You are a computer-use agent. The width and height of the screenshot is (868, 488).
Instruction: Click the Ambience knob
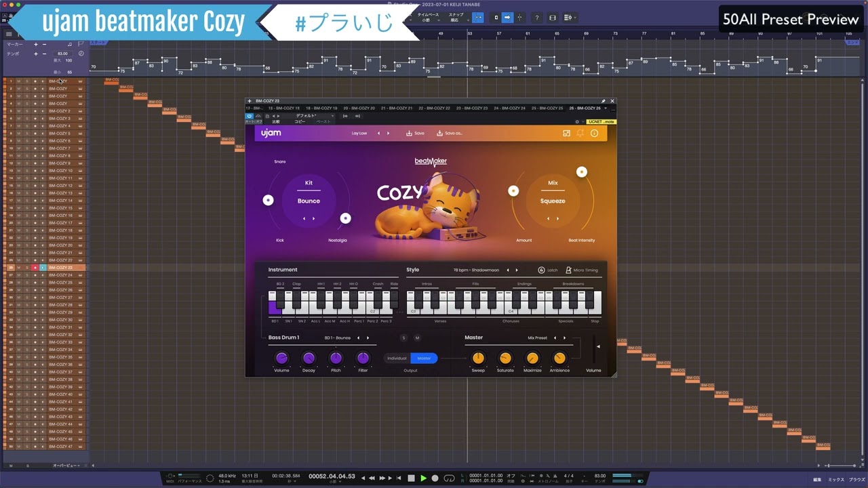(559, 358)
